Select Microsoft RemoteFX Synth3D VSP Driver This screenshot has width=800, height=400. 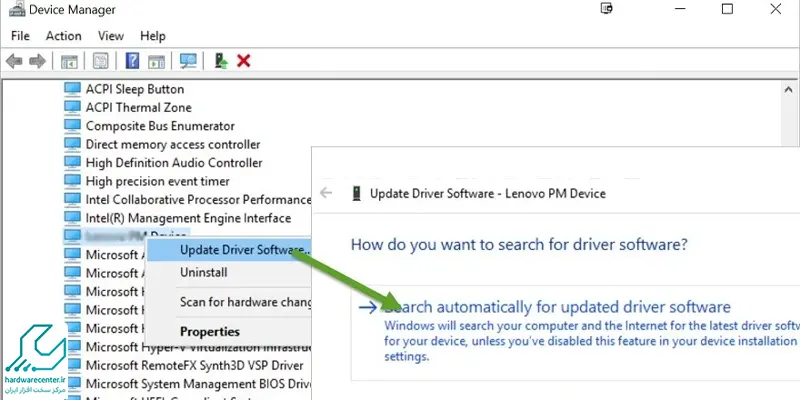point(194,365)
